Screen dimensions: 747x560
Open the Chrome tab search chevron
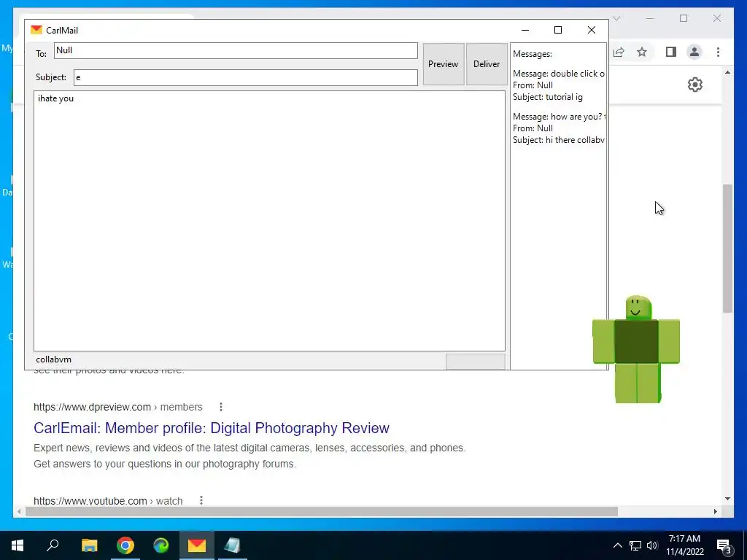click(616, 18)
